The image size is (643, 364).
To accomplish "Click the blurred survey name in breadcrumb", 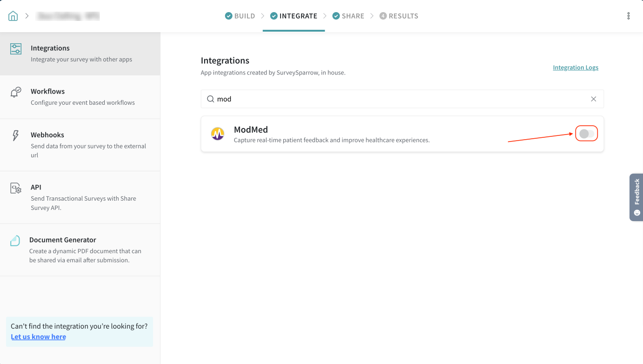I will tap(68, 16).
